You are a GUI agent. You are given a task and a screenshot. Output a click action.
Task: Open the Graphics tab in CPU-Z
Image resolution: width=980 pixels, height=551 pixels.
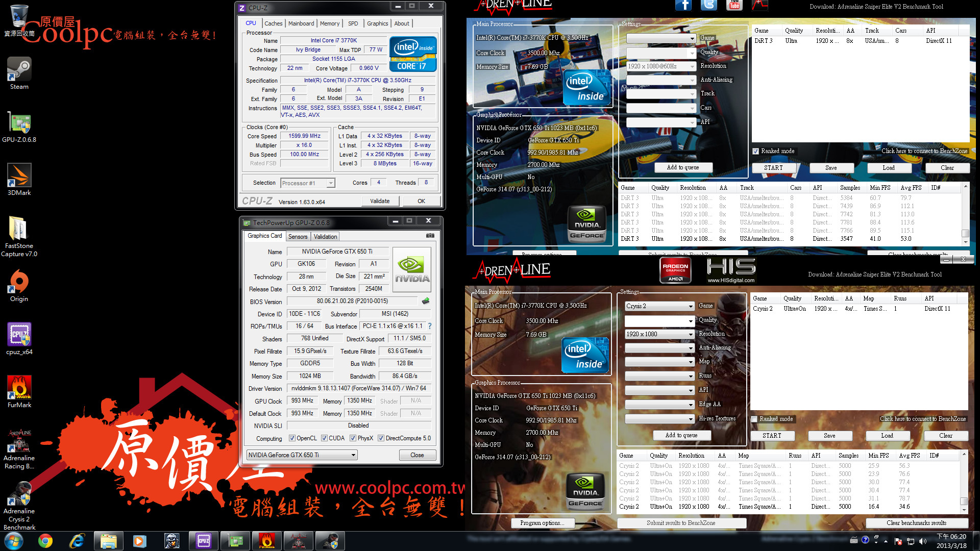[x=377, y=23]
